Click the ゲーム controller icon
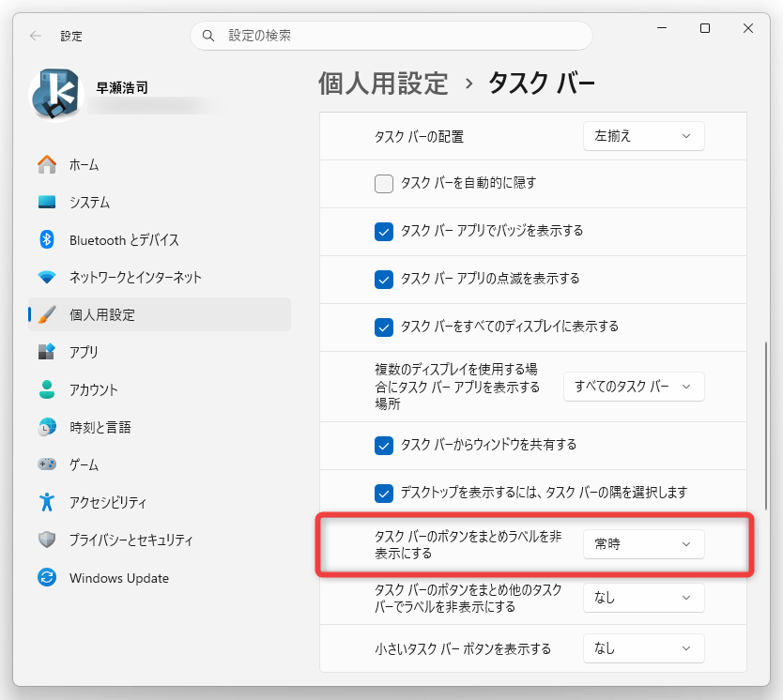 pyautogui.click(x=47, y=464)
